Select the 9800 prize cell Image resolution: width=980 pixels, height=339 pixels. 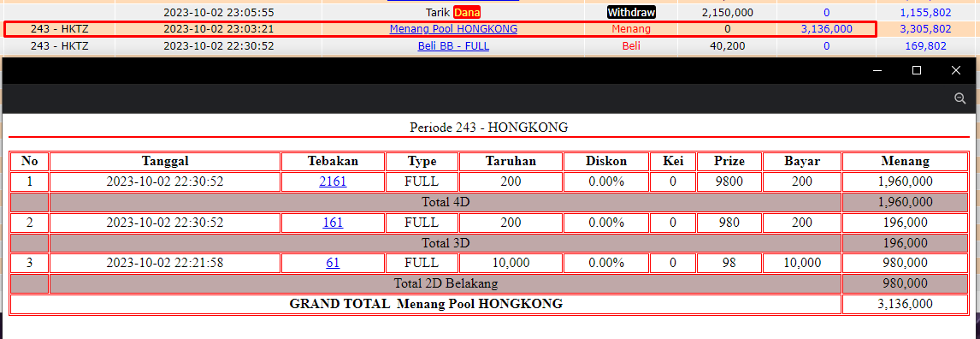click(729, 181)
